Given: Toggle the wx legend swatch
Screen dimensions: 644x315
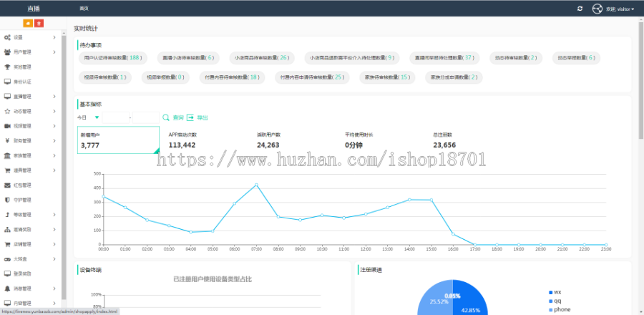Looking at the screenshot, I should tap(551, 292).
